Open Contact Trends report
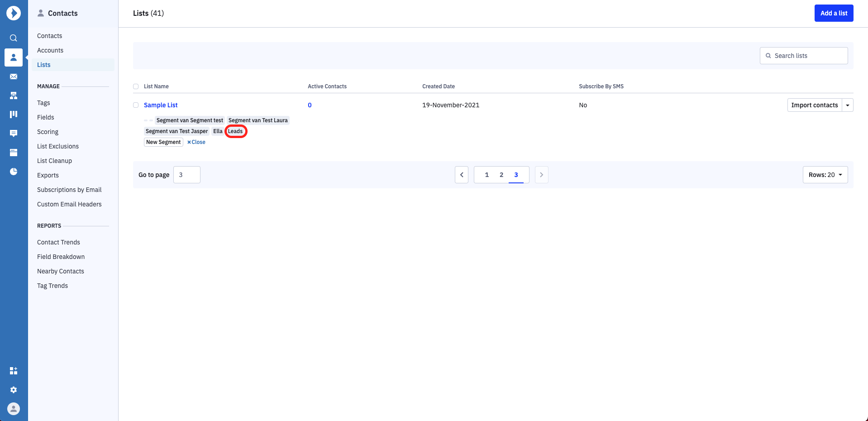Viewport: 868px width, 421px height. click(58, 242)
